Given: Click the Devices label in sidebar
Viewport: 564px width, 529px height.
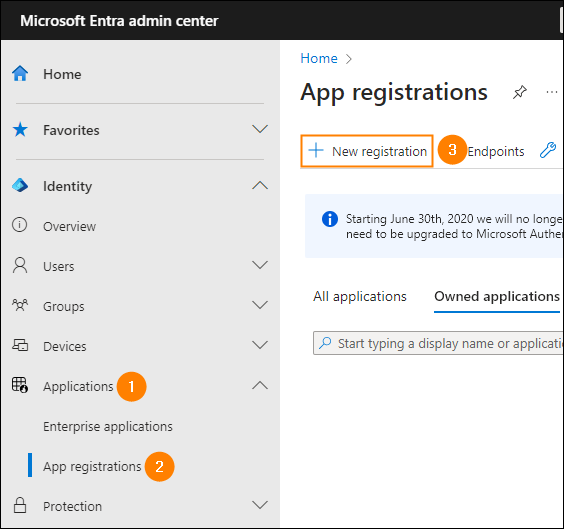Looking at the screenshot, I should 65,346.
